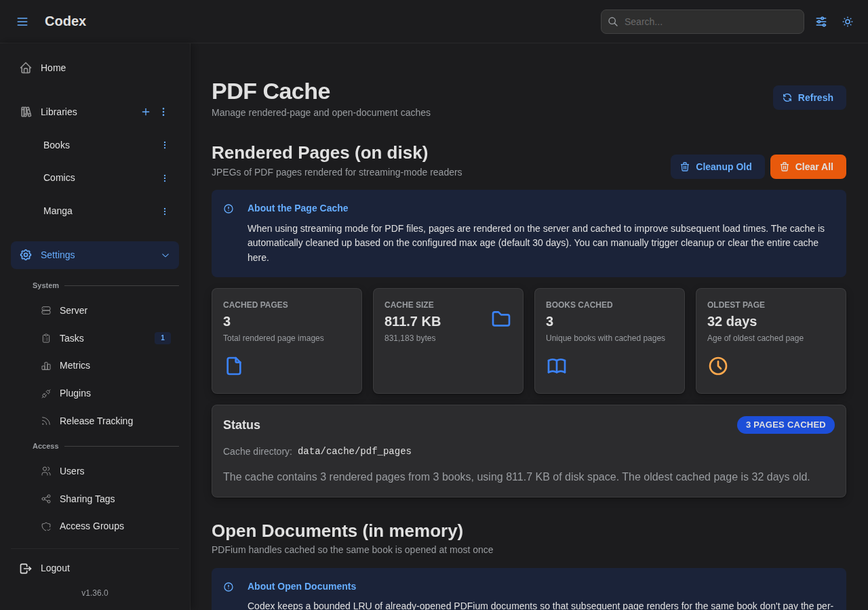Add a new library with plus icon
Image resolution: width=868 pixels, height=610 pixels.
tap(146, 112)
